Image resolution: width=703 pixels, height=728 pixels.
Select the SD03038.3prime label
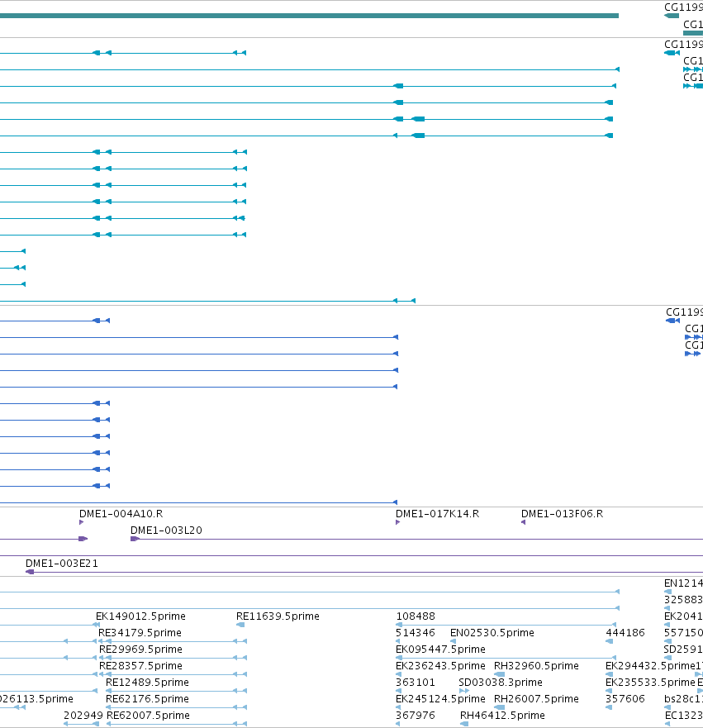pos(501,683)
